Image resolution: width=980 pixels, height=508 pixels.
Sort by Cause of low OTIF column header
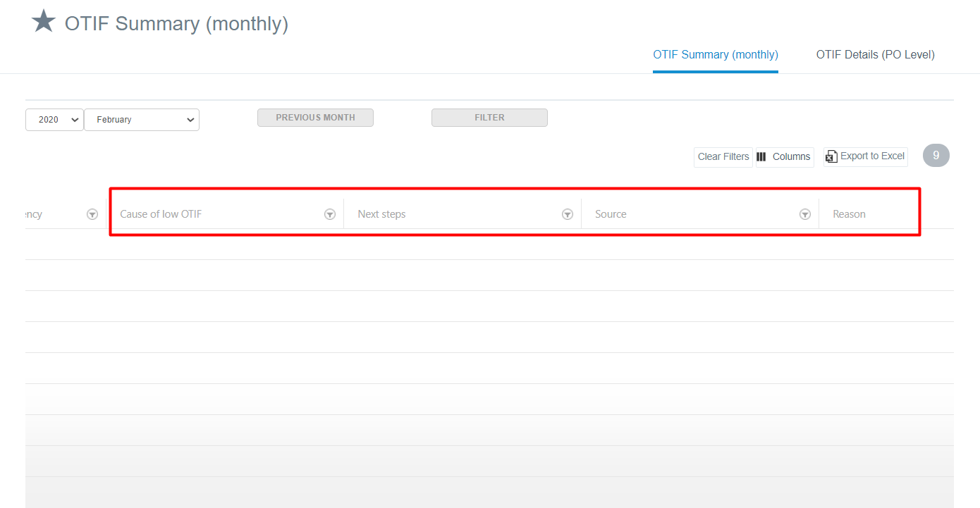pos(161,214)
